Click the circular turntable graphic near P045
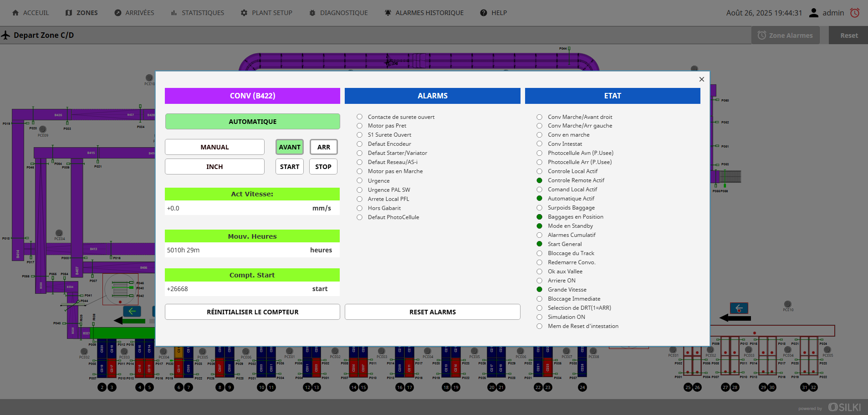 [120, 289]
